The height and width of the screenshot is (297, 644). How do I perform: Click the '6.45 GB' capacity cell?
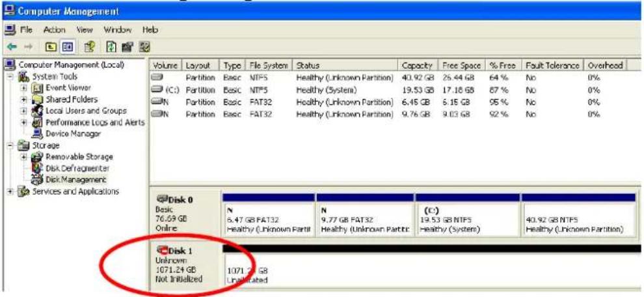[x=415, y=102]
